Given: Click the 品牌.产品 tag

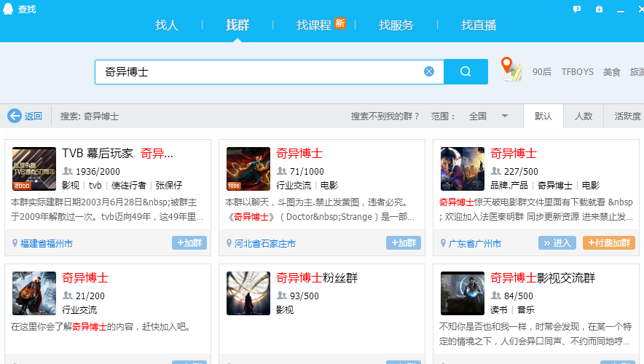Looking at the screenshot, I should [509, 186].
